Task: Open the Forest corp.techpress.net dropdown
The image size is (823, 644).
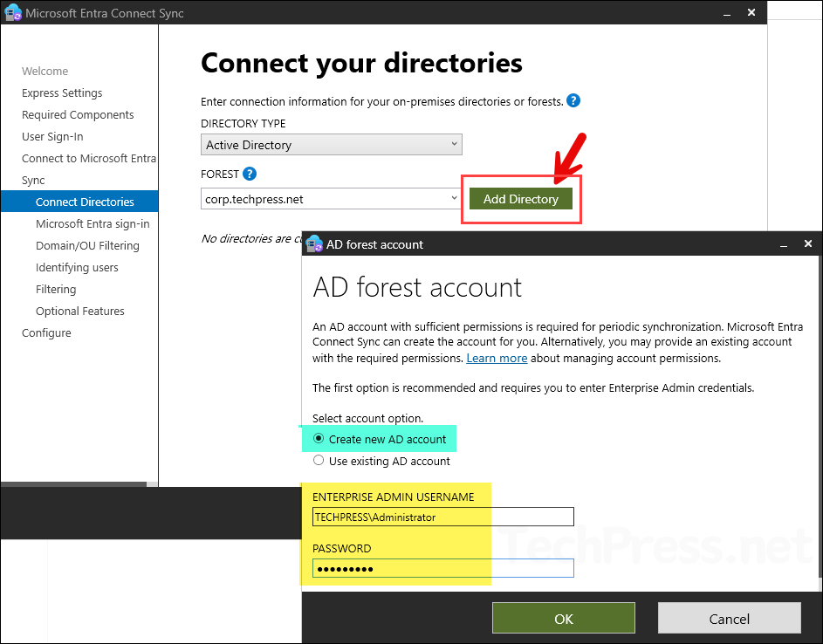Action: tap(331, 199)
